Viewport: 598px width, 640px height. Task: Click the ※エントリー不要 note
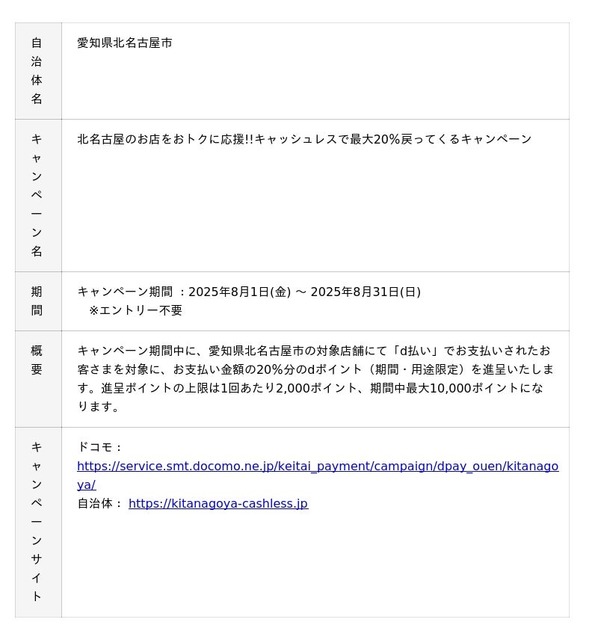click(x=136, y=311)
